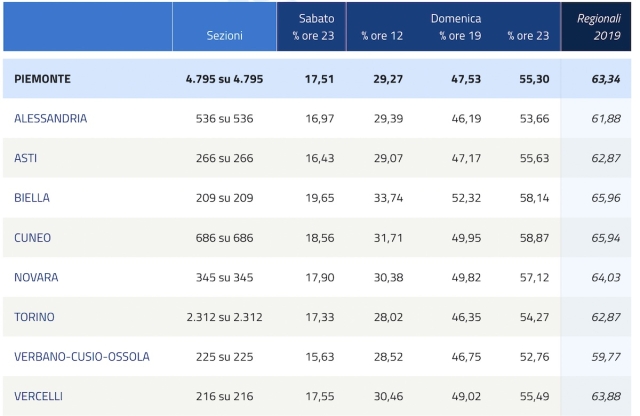The width and height of the screenshot is (640, 416).
Task: Open the ASTI province link
Action: point(27,158)
